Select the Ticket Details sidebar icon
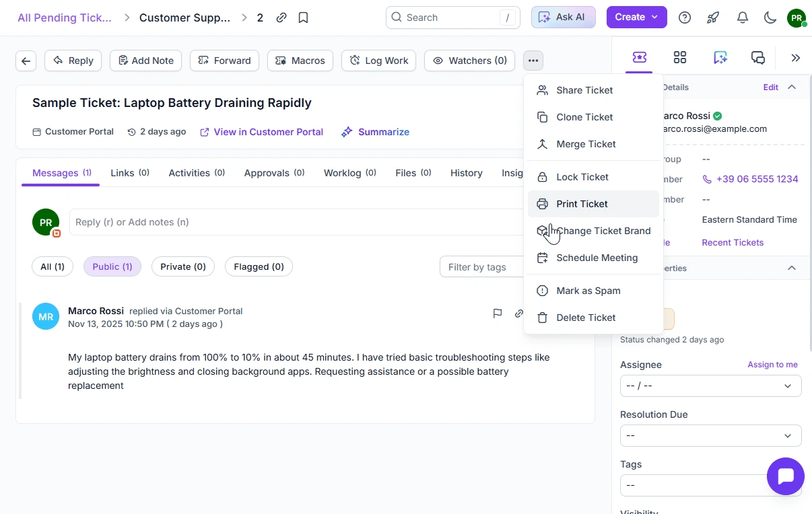This screenshot has height=514, width=812. tap(638, 58)
